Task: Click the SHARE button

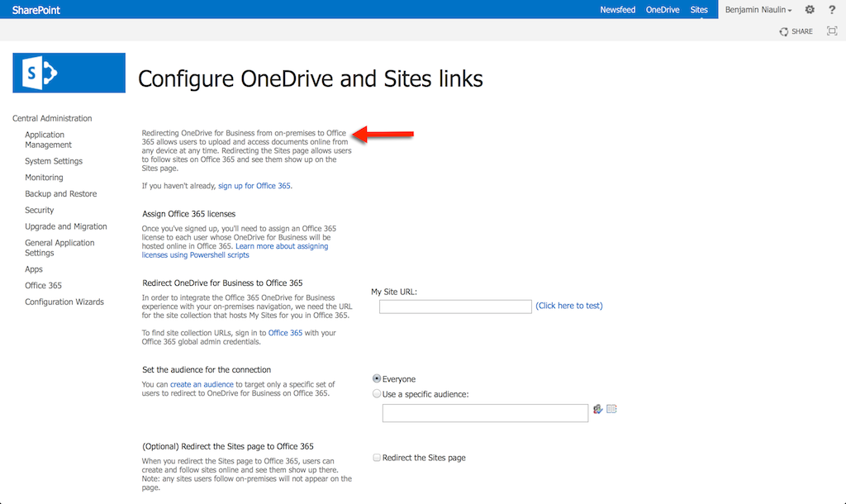Action: pos(796,31)
